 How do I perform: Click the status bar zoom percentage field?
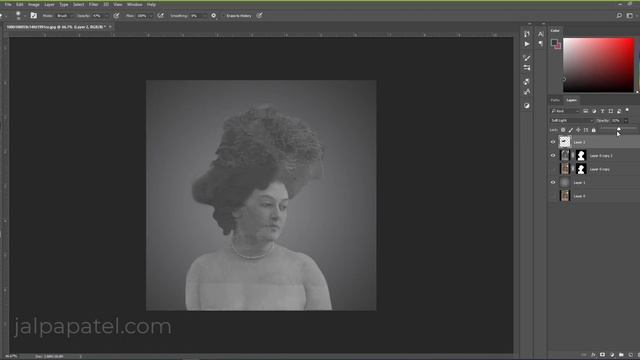pyautogui.click(x=11, y=356)
